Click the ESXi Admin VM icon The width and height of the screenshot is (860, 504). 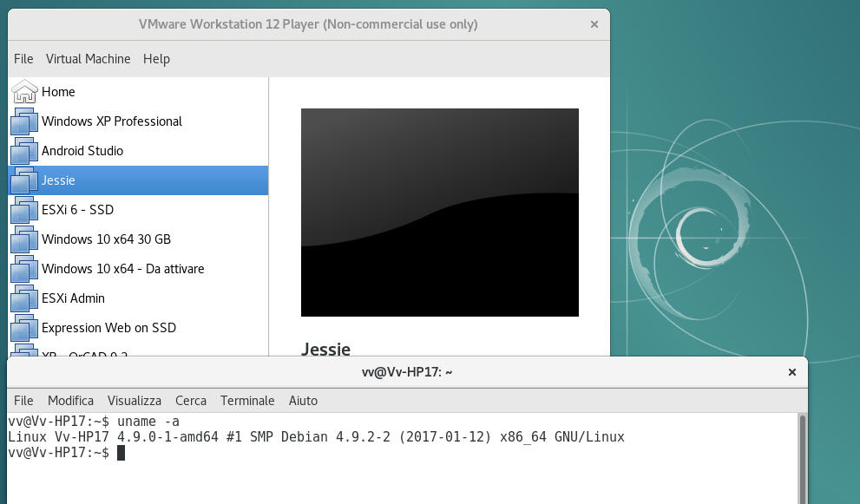24,299
